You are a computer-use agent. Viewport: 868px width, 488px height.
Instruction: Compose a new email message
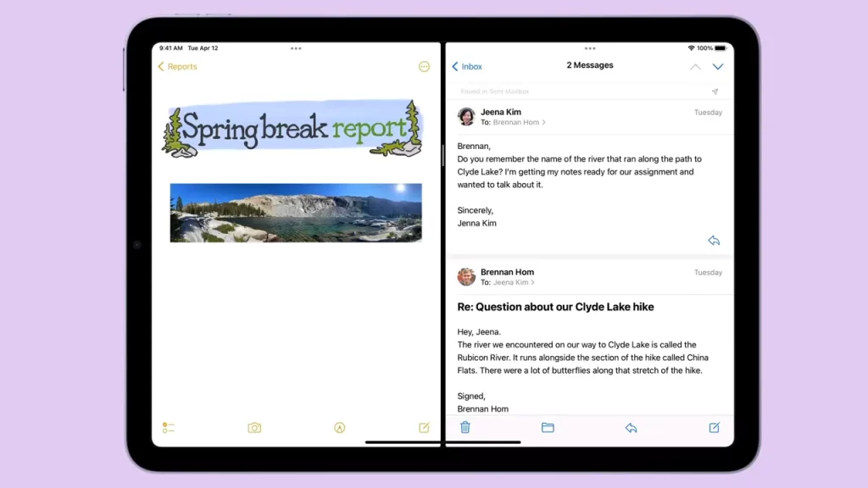tap(715, 427)
